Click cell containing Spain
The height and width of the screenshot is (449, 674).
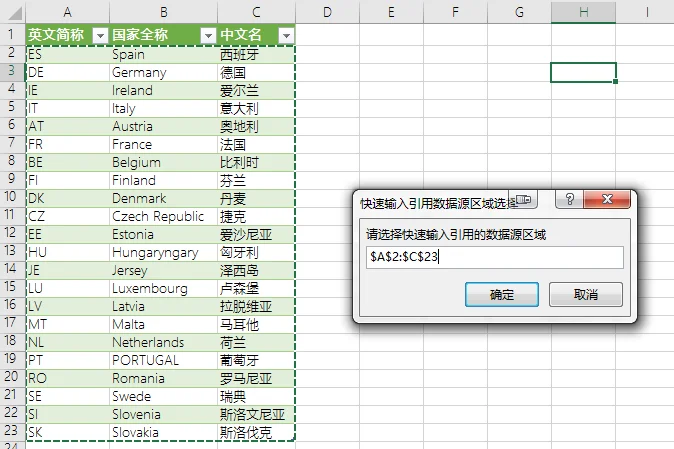click(163, 55)
